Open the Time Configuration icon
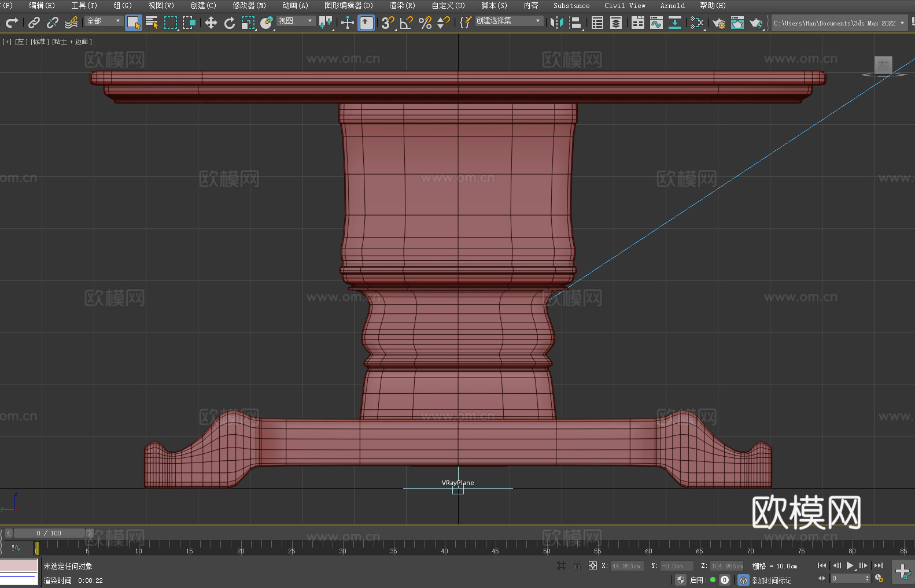 879,578
